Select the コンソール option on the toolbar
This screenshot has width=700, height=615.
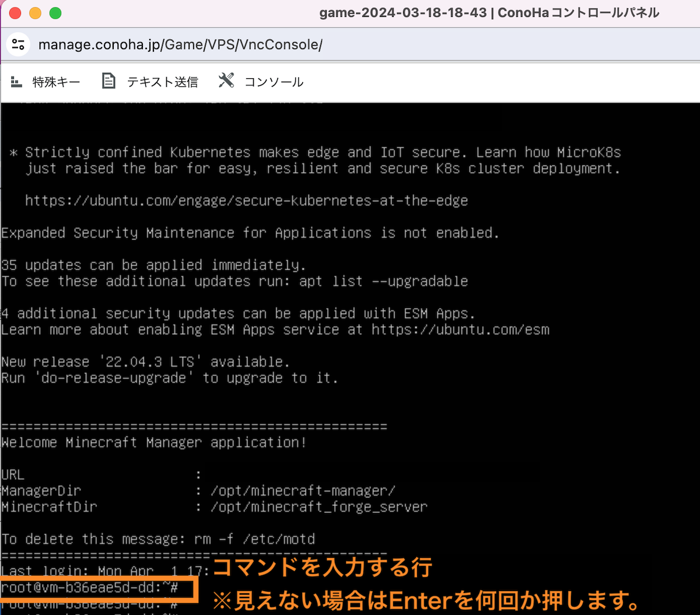[274, 82]
